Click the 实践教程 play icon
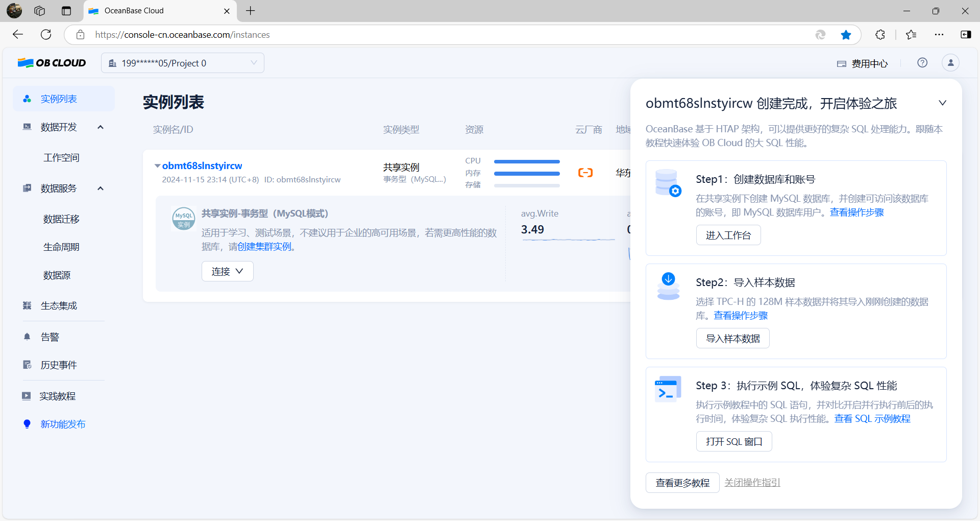The image size is (980, 521). 27,396
